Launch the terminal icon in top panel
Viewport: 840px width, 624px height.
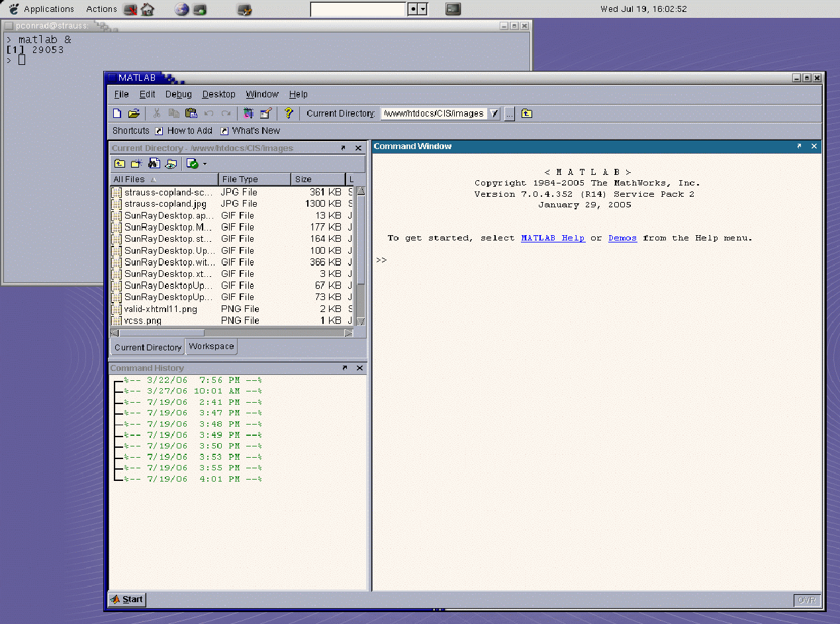tap(453, 9)
